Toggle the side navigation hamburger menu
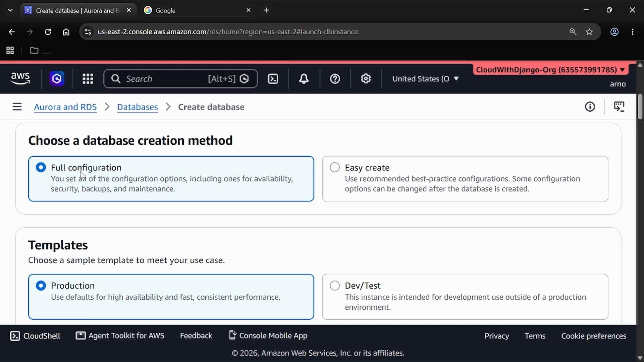This screenshot has width=644, height=362. coord(17,107)
